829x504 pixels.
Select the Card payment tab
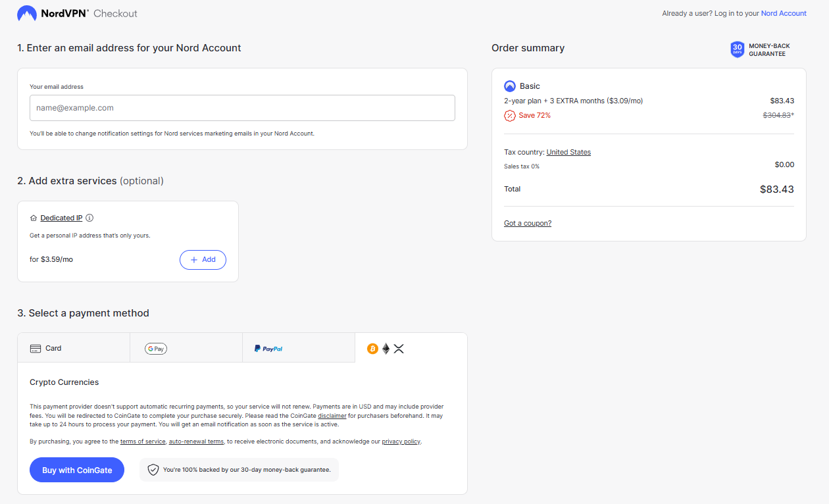[x=74, y=348]
